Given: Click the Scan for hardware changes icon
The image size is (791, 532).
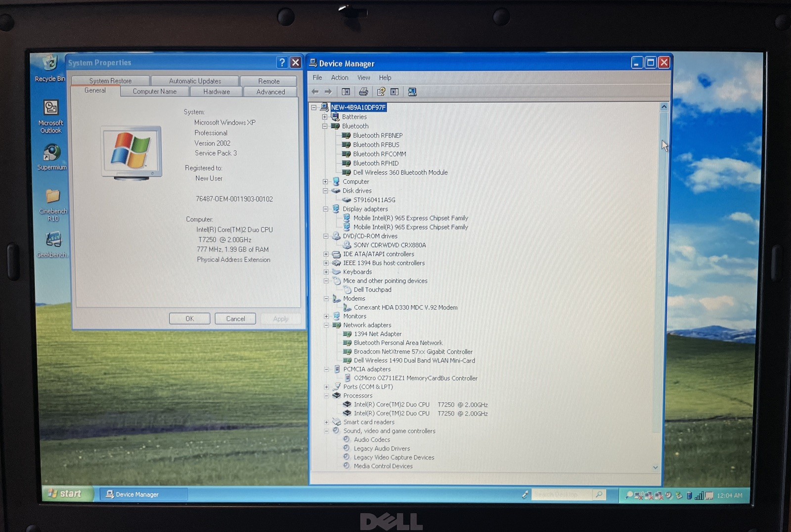Looking at the screenshot, I should coord(412,92).
